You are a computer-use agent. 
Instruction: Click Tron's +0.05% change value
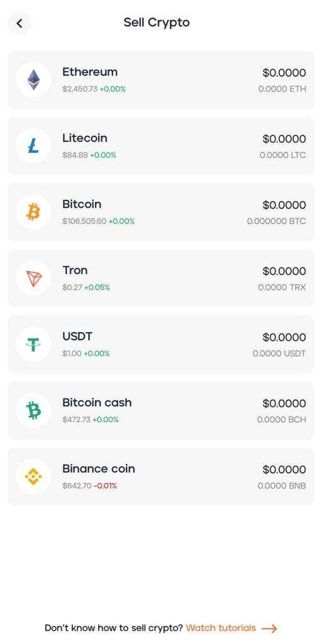pyautogui.click(x=97, y=287)
